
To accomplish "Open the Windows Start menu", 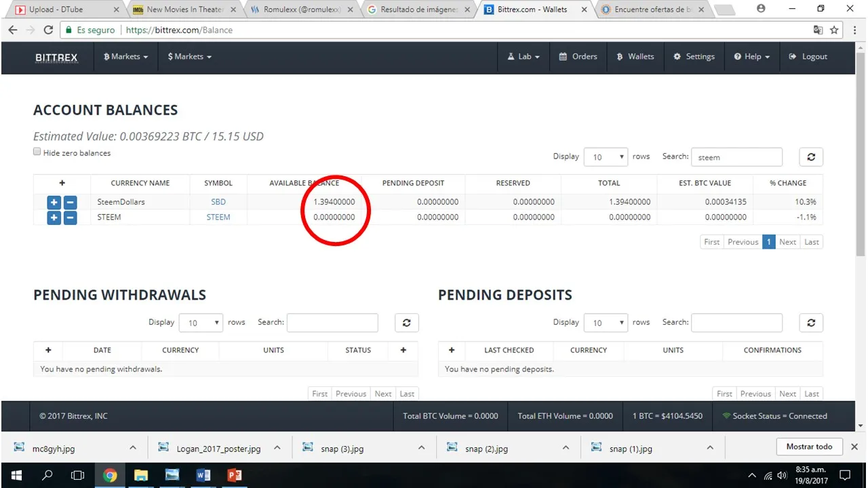I will 16,475.
